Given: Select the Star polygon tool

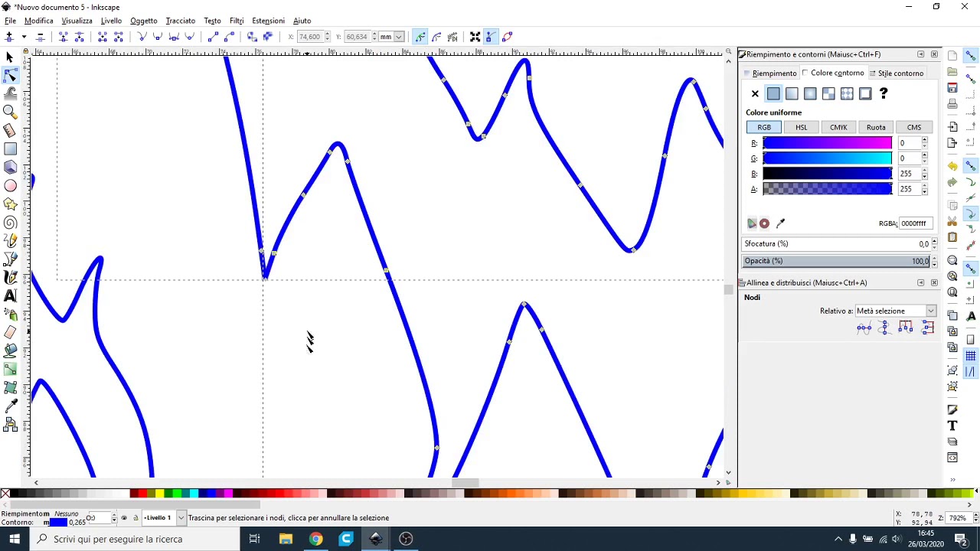Looking at the screenshot, I should 10,204.
